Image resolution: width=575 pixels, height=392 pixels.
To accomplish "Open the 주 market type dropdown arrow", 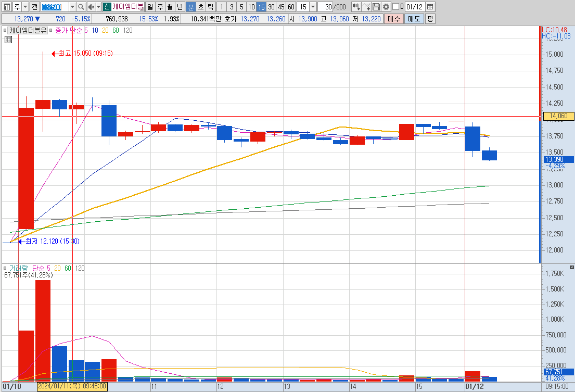I will [25, 7].
